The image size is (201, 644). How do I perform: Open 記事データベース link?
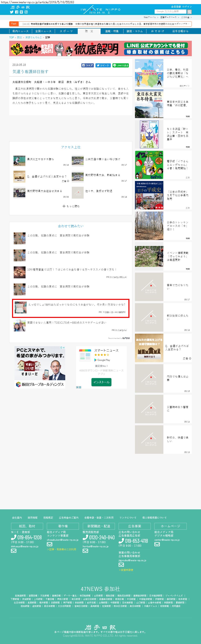coord(168,17)
